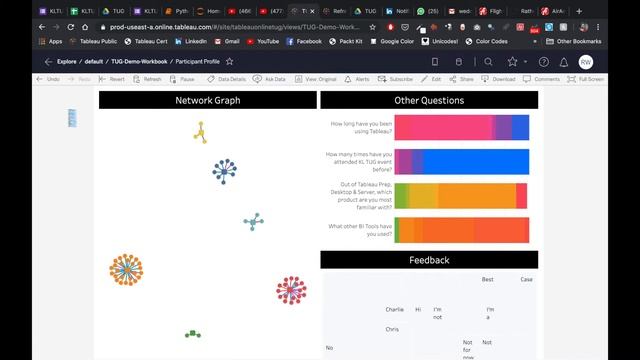
Task: Reload the browser page
Action: 71,27
